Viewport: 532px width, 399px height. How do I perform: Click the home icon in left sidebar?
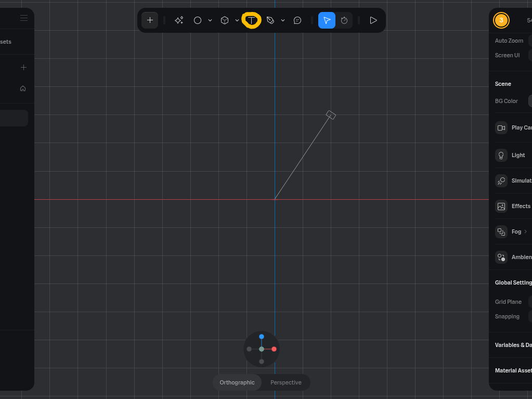(x=23, y=88)
